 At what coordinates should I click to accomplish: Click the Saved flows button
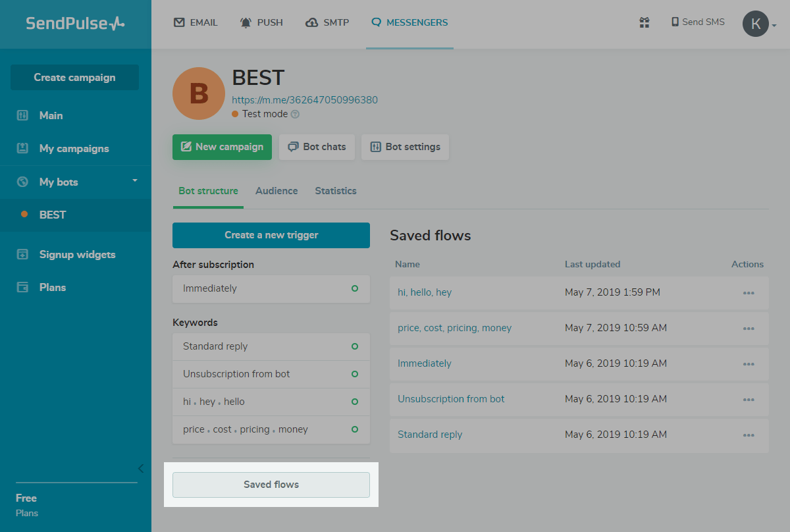coord(271,485)
